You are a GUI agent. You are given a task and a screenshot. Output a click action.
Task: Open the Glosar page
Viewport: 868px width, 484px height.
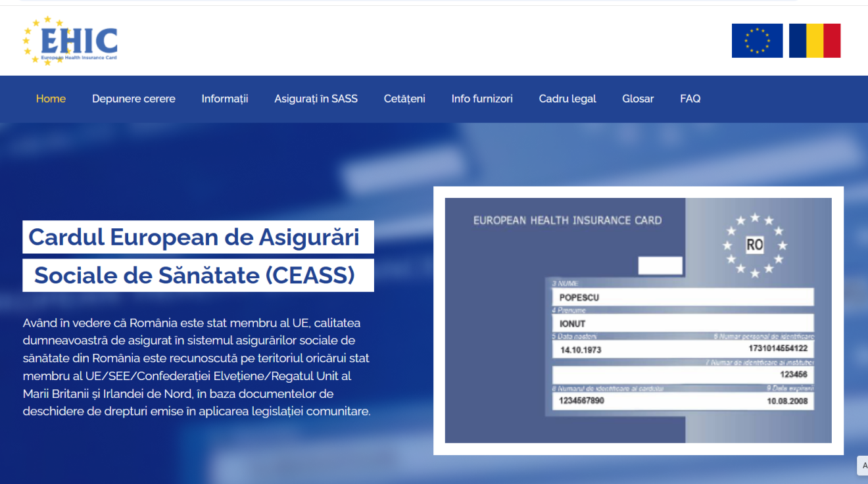click(638, 99)
